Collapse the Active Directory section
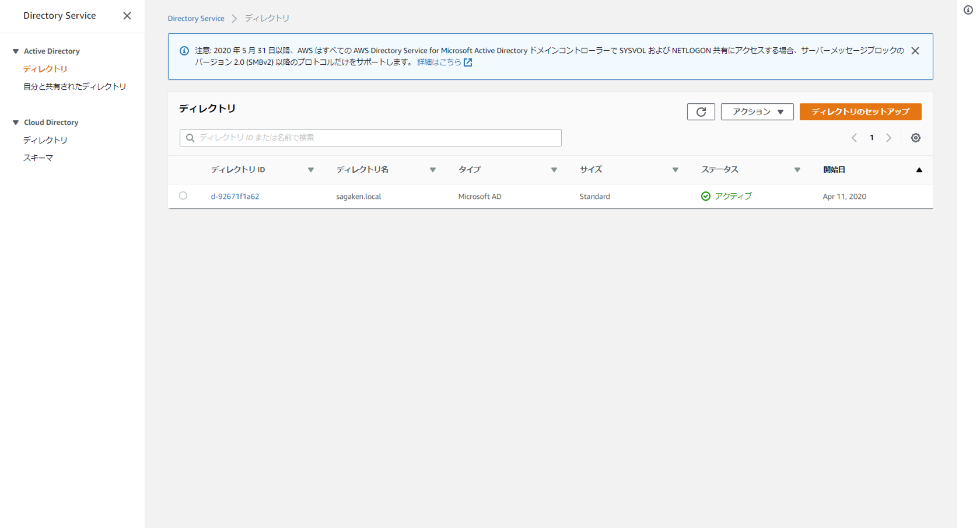 [x=16, y=51]
